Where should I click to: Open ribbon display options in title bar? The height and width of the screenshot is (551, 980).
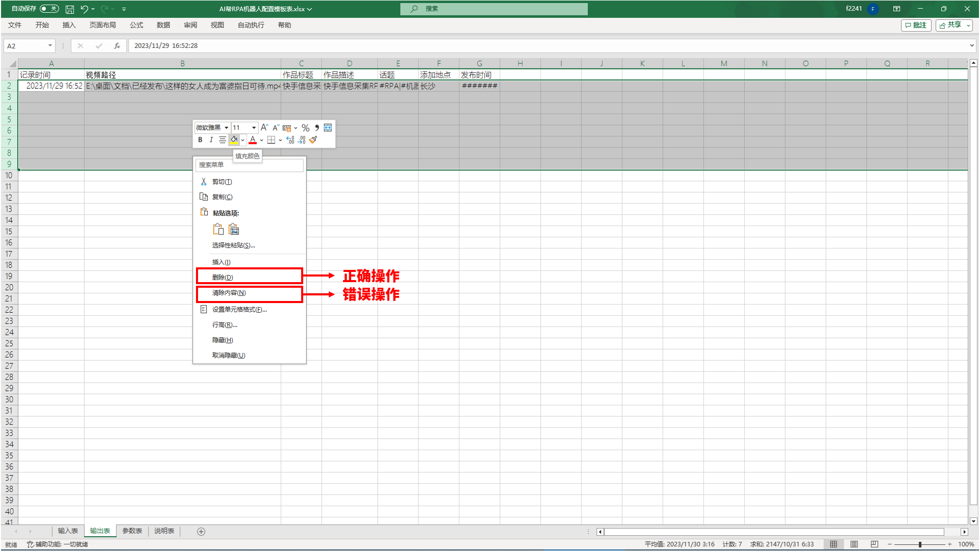(896, 9)
